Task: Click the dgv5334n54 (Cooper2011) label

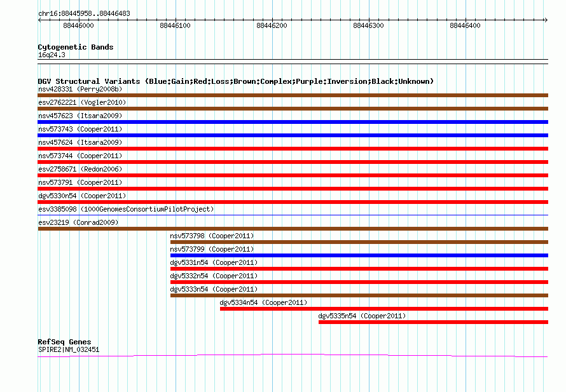Action: click(x=263, y=302)
